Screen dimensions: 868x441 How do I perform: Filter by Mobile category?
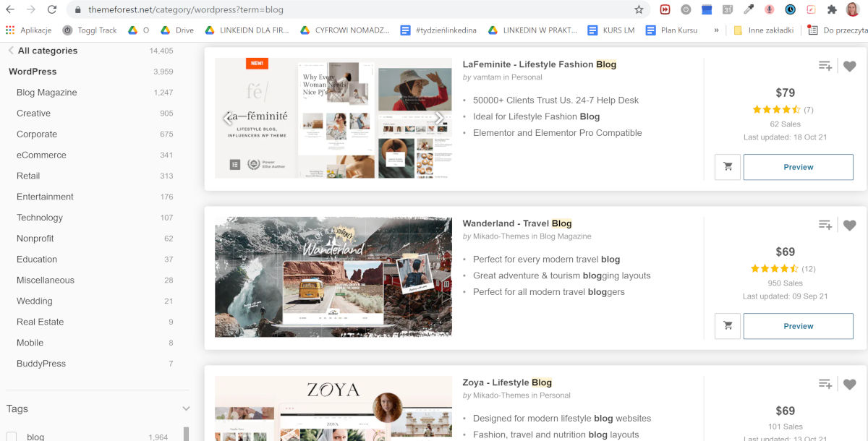click(30, 343)
